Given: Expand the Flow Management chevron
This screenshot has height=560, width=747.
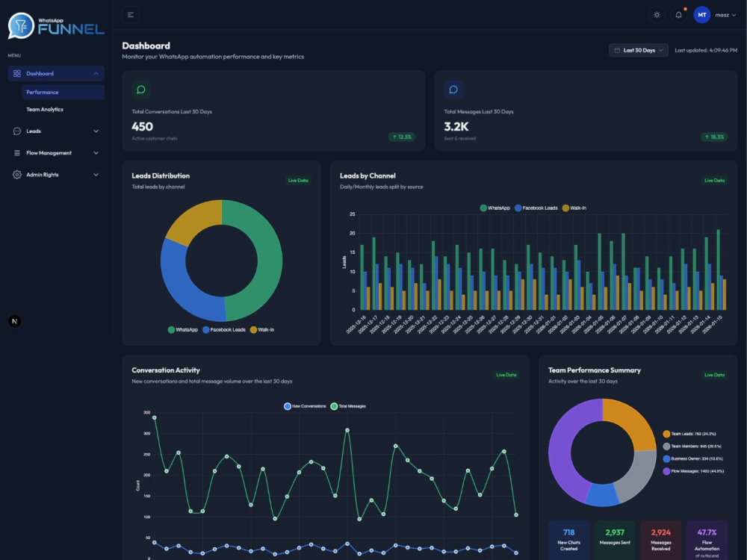Looking at the screenshot, I should pyautogui.click(x=96, y=153).
